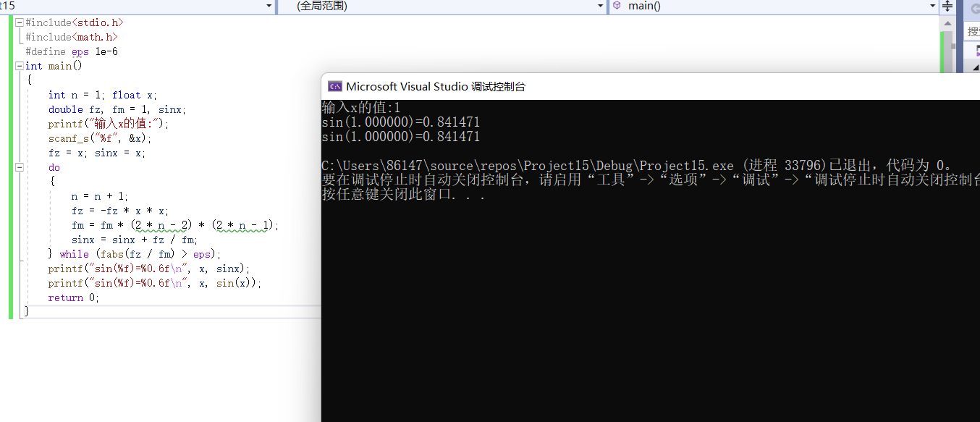This screenshot has width=980, height=422.
Task: Click the Solution Explorer search box
Action: tap(973, 31)
